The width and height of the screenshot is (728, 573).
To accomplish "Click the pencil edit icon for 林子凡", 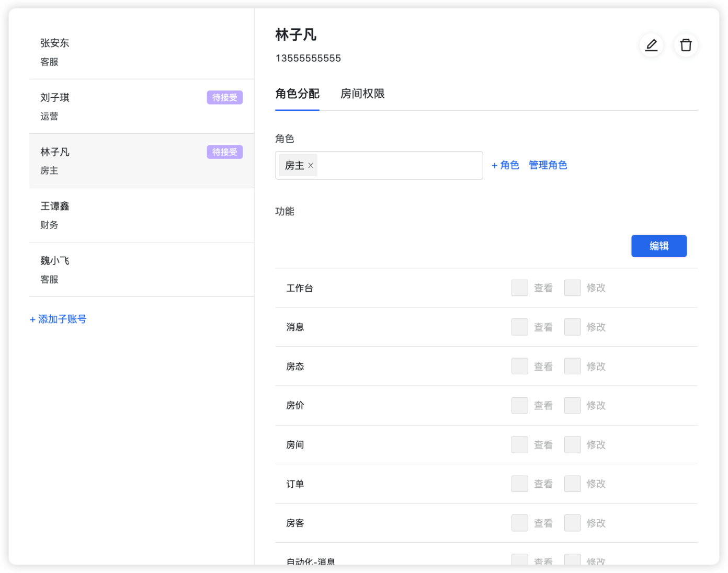I will (x=651, y=45).
